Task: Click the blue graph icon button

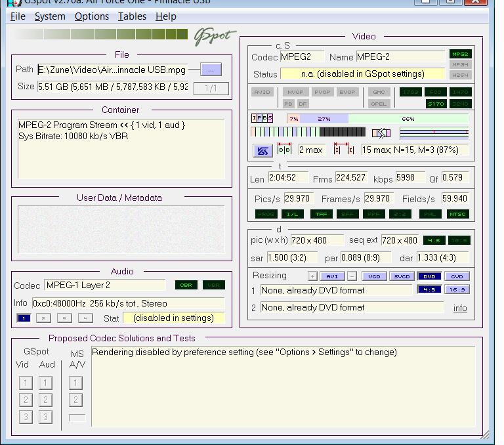Action: [263, 150]
